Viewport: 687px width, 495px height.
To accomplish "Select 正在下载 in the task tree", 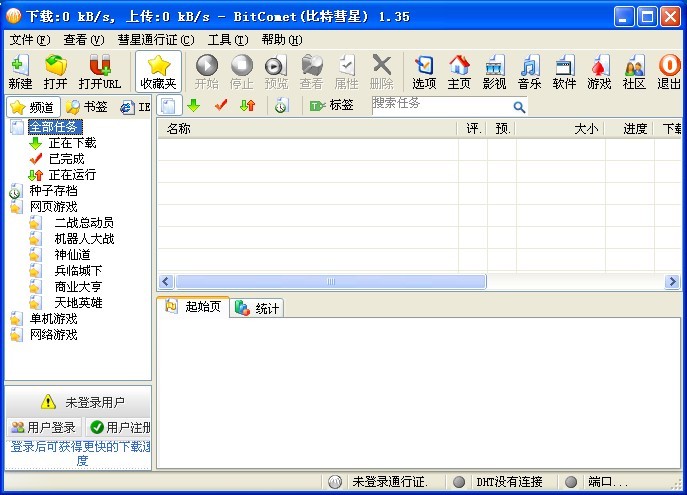I will click(x=72, y=143).
